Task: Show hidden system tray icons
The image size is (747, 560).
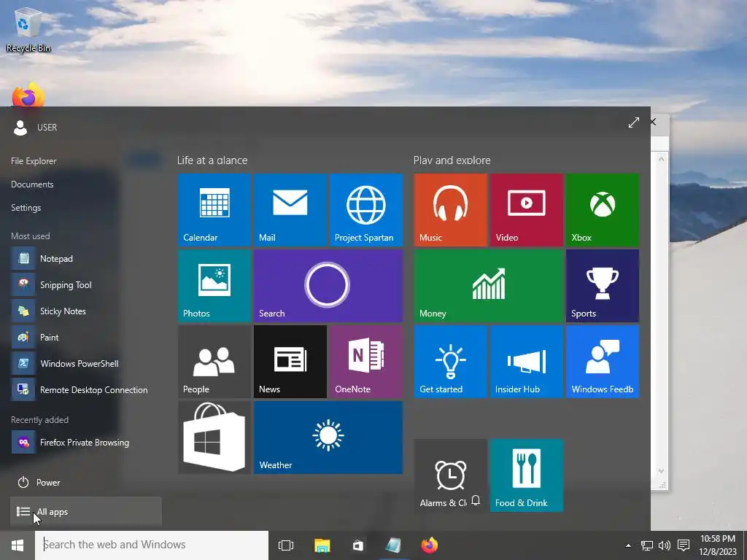Action: click(628, 545)
